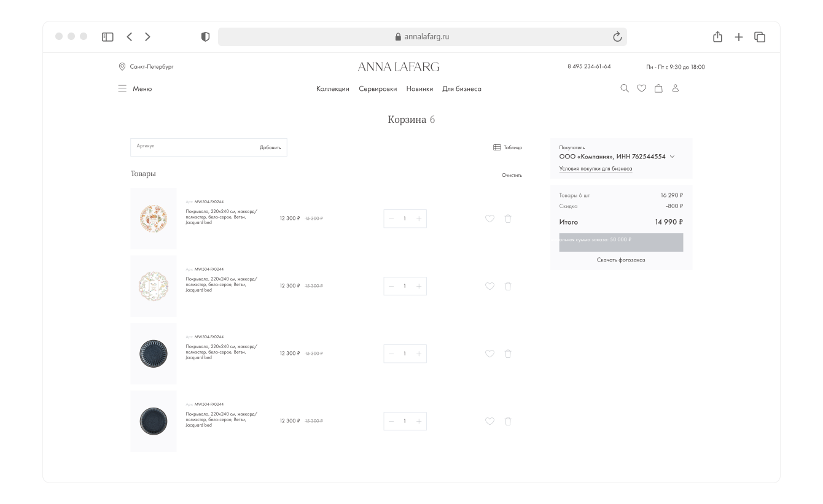823x504 pixels.
Task: Open the user account profile icon
Action: (x=675, y=88)
